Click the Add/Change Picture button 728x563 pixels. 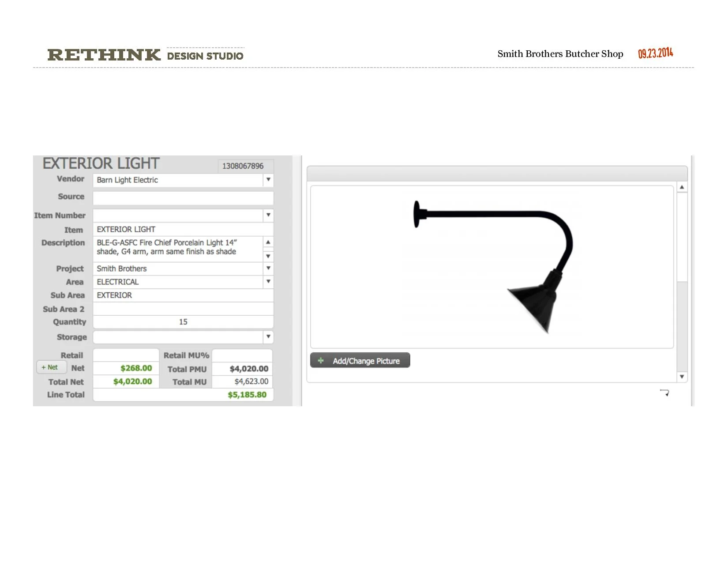click(360, 360)
